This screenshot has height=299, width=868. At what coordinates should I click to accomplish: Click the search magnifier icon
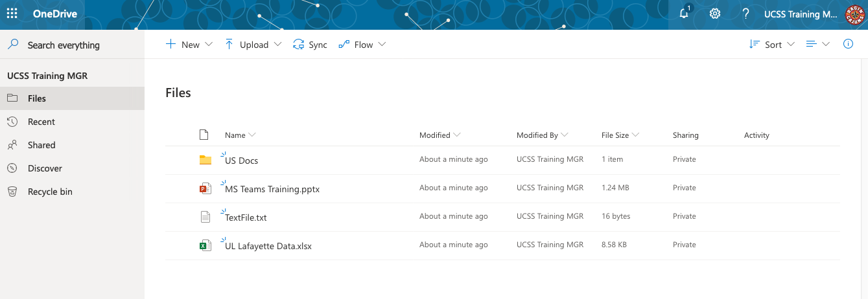tap(12, 45)
